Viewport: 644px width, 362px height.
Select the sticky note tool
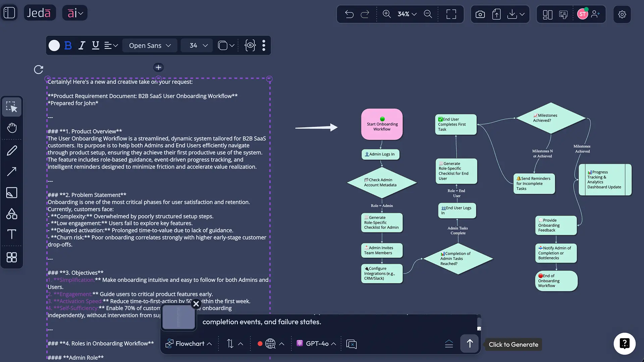12,193
